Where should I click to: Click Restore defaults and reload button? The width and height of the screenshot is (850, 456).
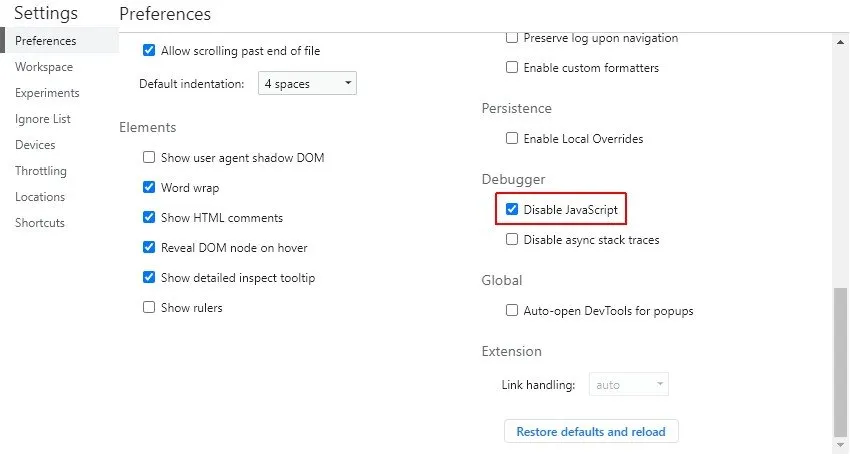coord(591,432)
